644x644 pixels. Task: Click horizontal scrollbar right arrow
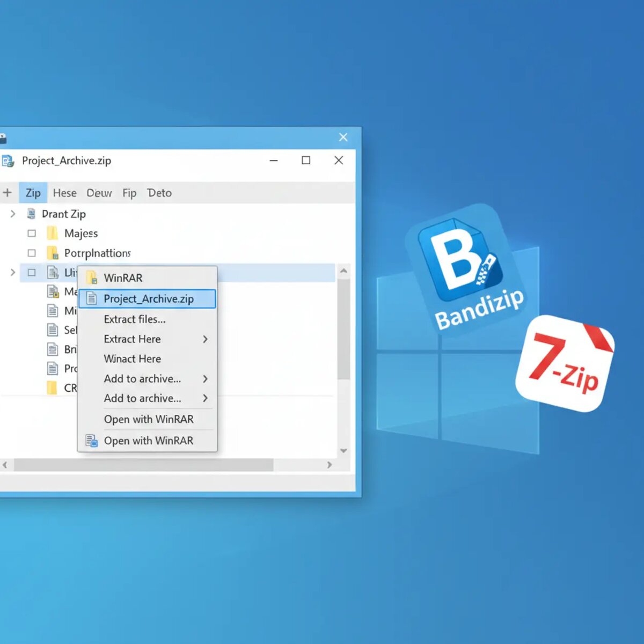(x=330, y=465)
